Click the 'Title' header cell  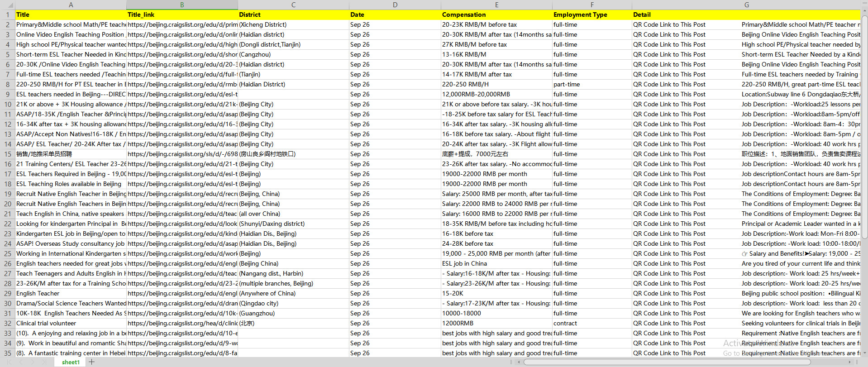pos(71,14)
